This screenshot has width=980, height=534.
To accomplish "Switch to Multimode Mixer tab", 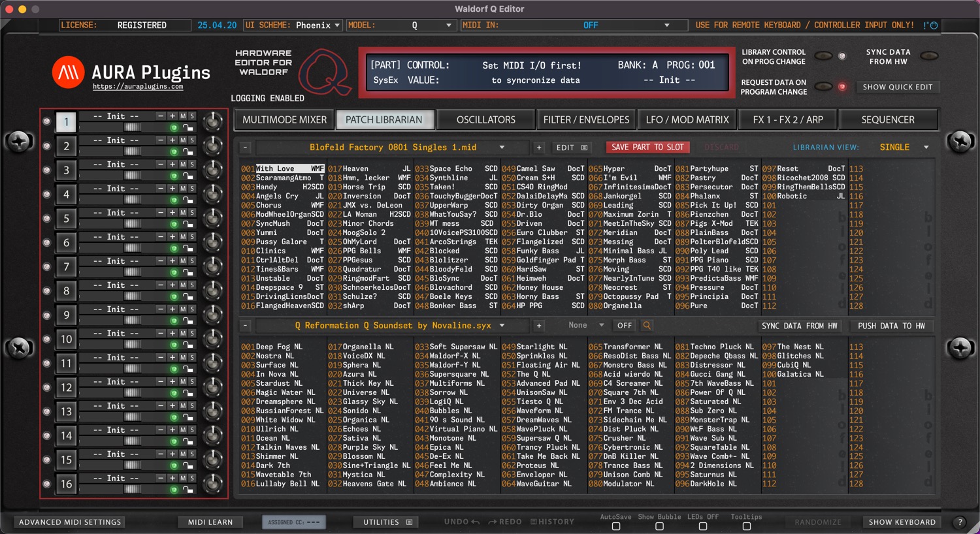I will (x=285, y=119).
